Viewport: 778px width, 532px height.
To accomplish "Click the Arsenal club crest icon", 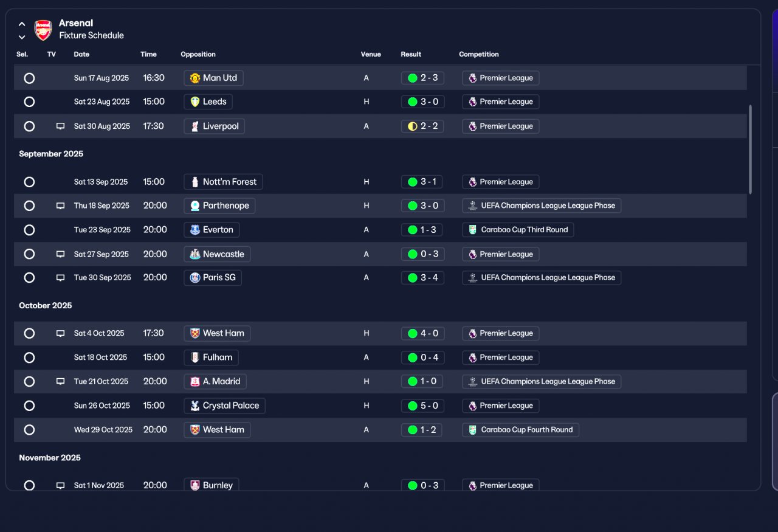I will click(43, 30).
